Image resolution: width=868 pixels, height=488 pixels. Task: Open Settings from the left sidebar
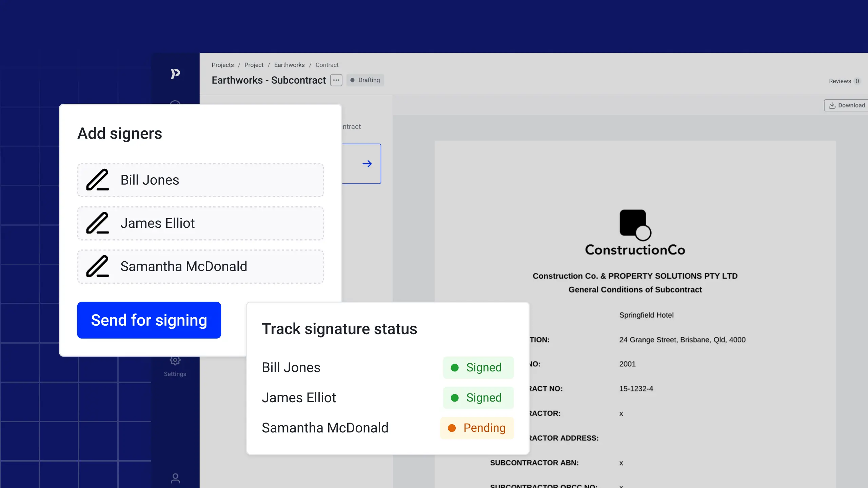click(175, 365)
